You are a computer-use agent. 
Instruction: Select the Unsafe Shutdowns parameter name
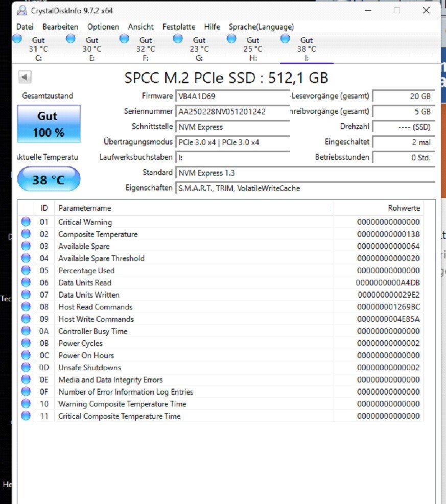90,367
